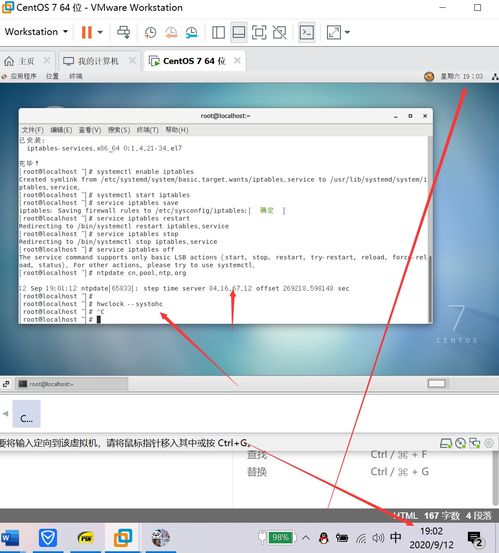Toggle the console view icon

tap(306, 32)
